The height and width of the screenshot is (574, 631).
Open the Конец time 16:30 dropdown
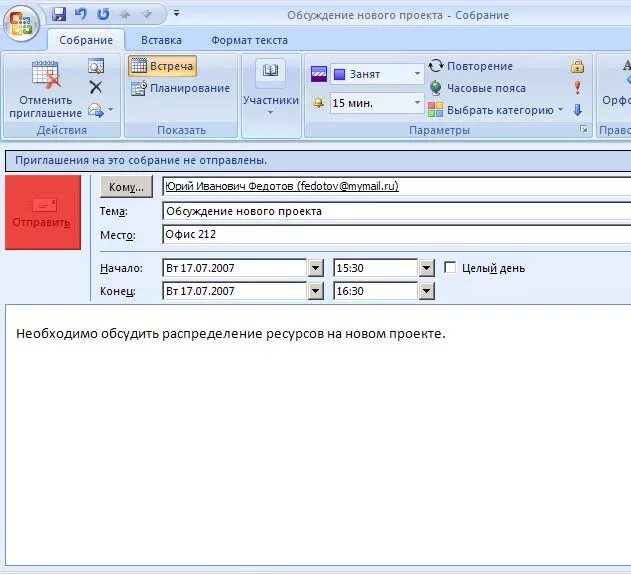[427, 291]
